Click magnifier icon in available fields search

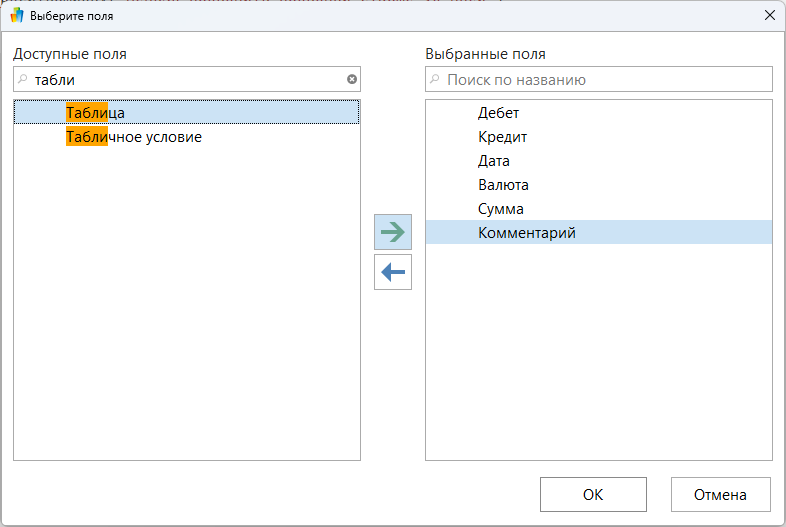pos(23,80)
